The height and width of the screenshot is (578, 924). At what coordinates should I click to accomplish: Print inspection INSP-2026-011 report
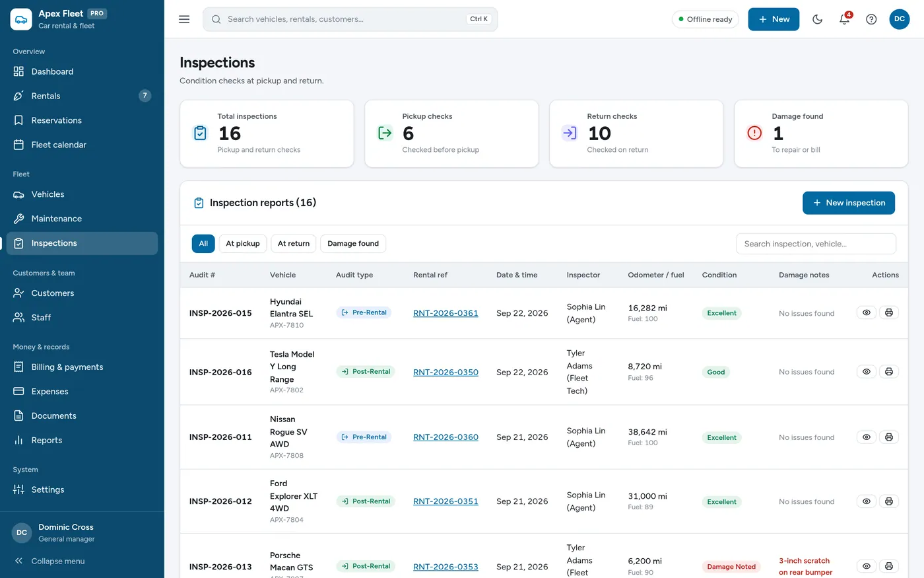click(x=889, y=437)
